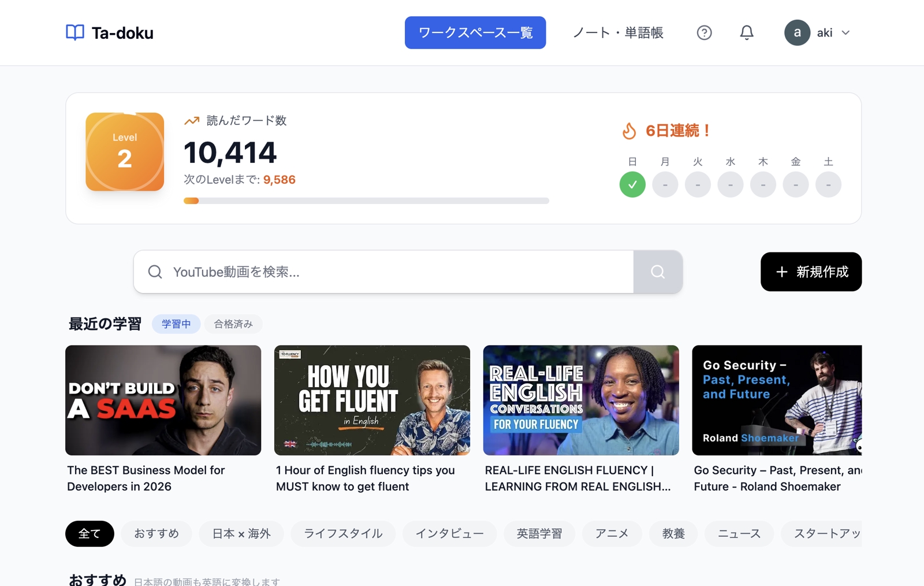The height and width of the screenshot is (586, 924).
Task: Expand the account menu chevron beside aki
Action: coord(845,33)
